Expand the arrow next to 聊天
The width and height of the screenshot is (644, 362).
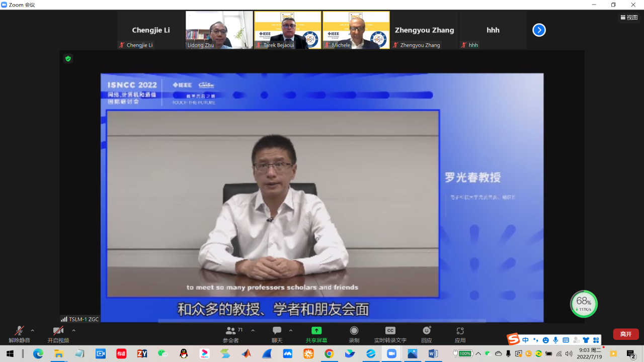click(x=291, y=330)
